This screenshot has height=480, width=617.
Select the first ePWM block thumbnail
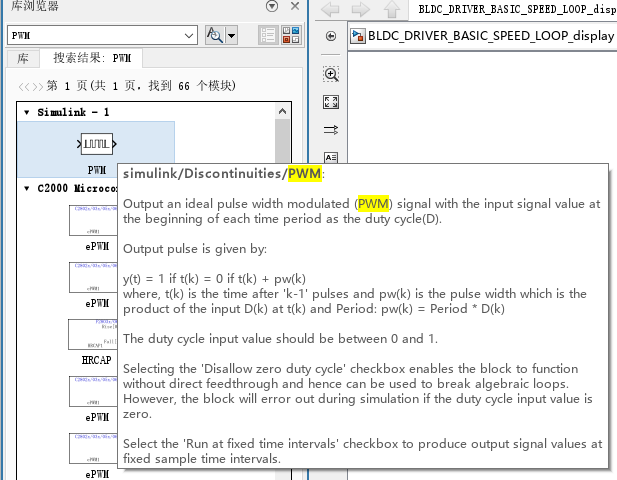coord(93,220)
